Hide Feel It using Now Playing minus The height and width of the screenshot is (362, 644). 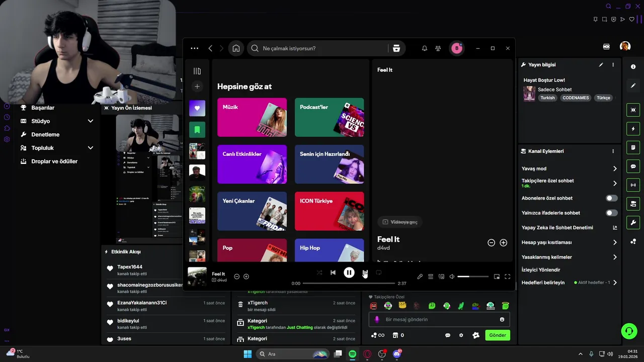click(491, 242)
